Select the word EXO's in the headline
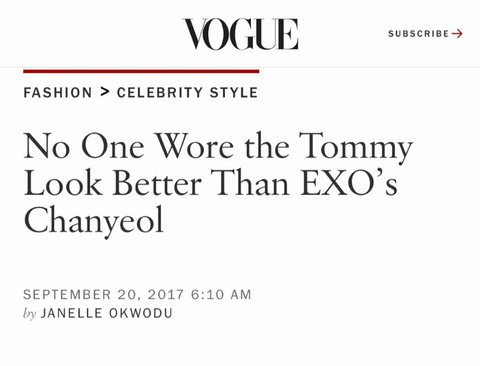Screen dimensions: 480x366 click(349, 183)
